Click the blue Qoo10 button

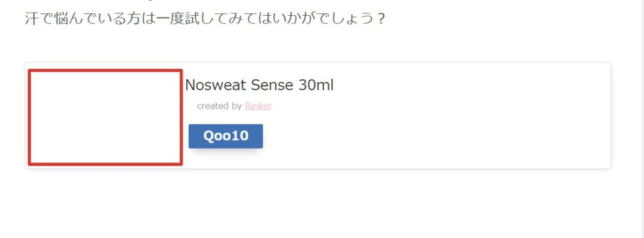coord(226,136)
